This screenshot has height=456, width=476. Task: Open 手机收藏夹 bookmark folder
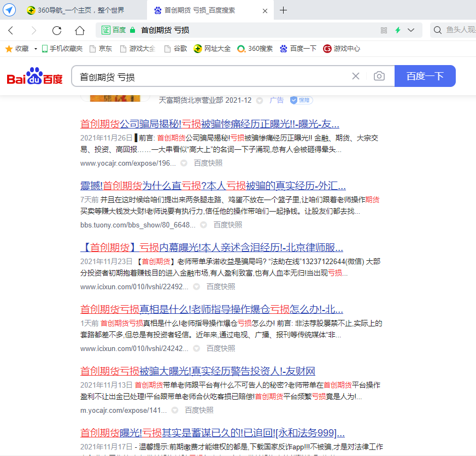[x=62, y=49]
